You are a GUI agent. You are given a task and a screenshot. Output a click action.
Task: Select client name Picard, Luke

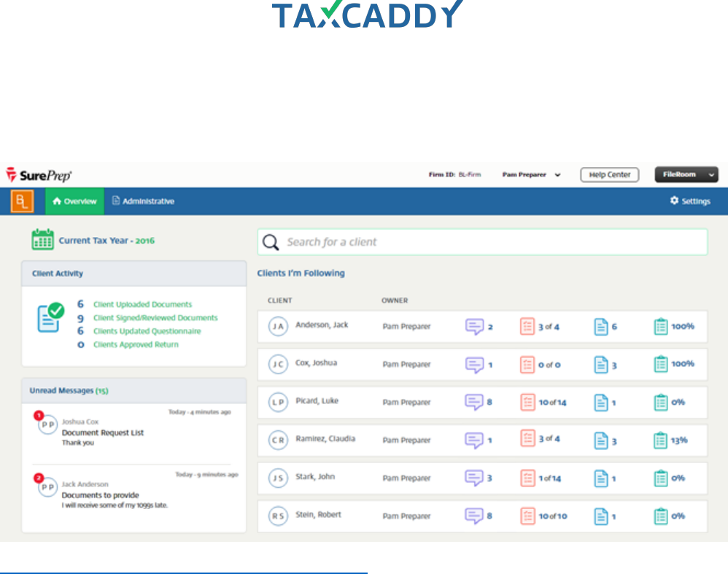click(x=317, y=400)
